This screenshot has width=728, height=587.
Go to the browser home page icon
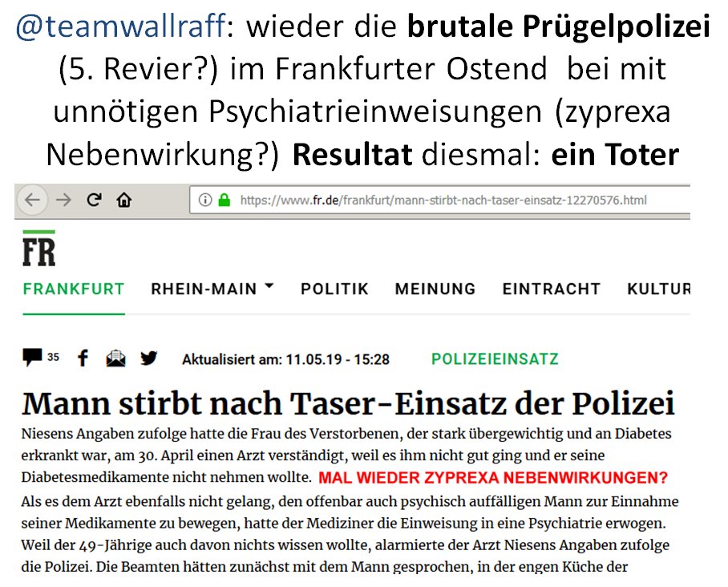(123, 200)
